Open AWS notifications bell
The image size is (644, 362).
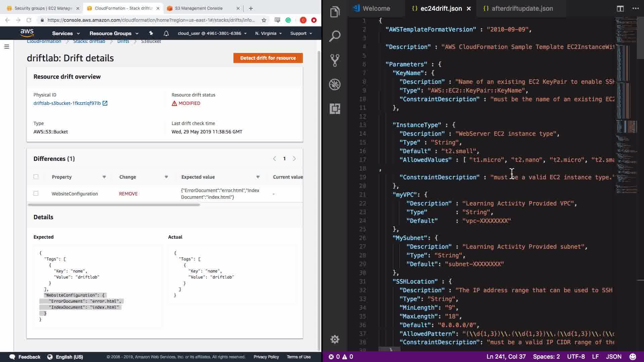(x=166, y=33)
